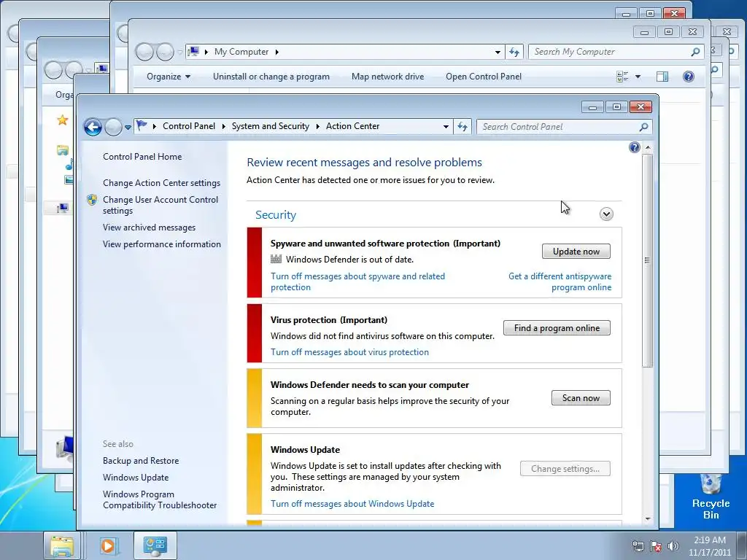The image size is (747, 560).
Task: Open View performance information
Action: point(161,244)
